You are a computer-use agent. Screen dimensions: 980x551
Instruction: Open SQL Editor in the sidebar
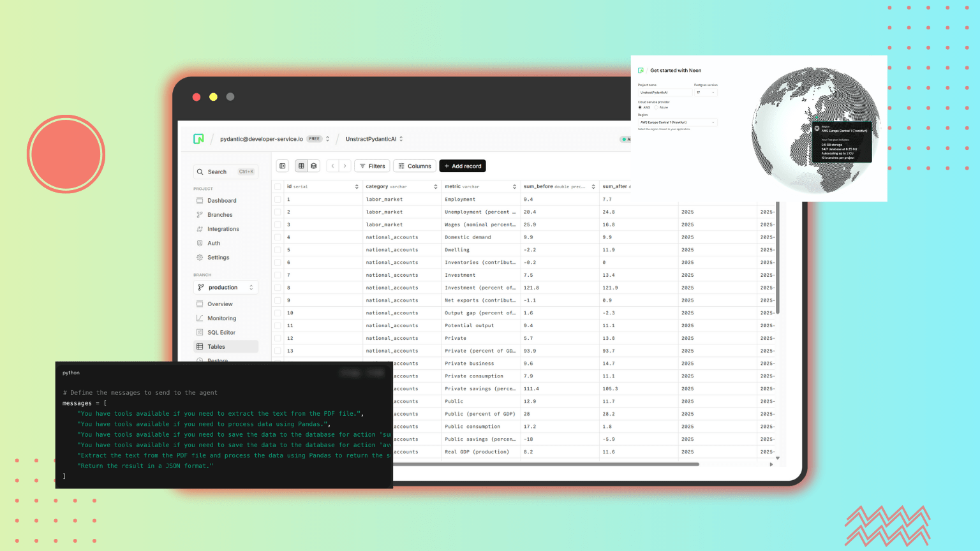coord(221,332)
